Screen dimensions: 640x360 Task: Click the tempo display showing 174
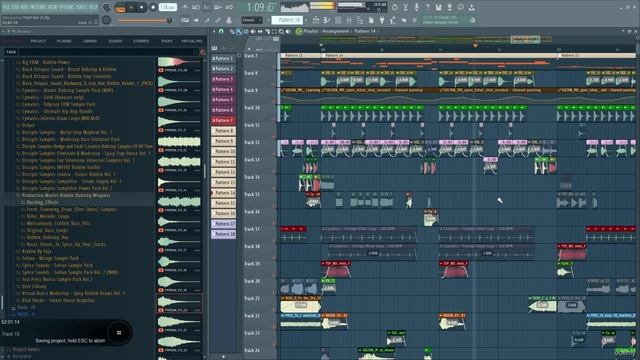[x=168, y=7]
